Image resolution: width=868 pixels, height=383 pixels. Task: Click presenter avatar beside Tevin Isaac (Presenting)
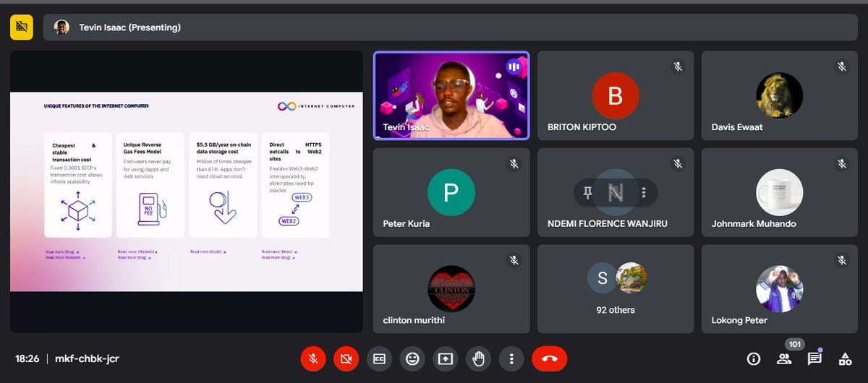coord(62,27)
